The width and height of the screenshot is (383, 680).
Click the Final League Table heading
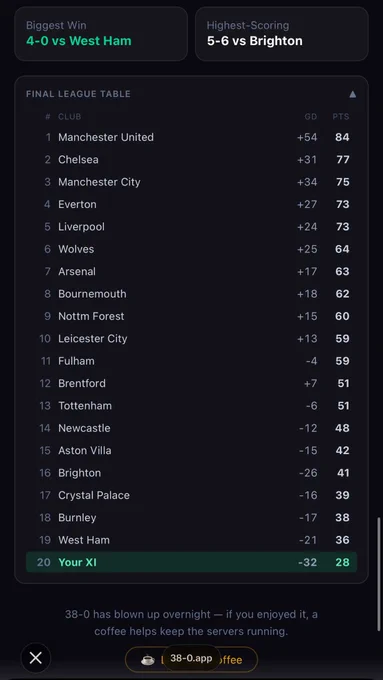tap(78, 94)
